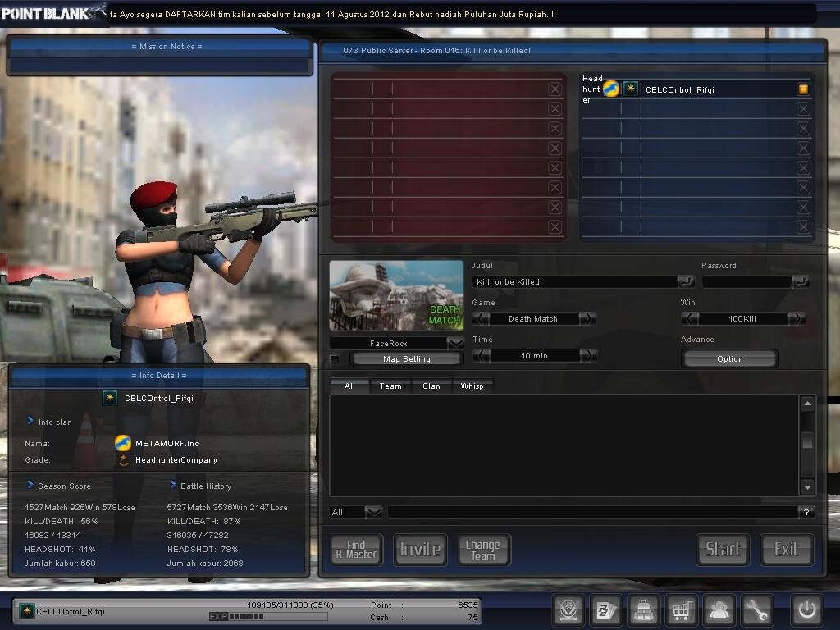Viewport: 840px width, 630px height.
Task: Close the fourth red team slot
Action: [555, 148]
